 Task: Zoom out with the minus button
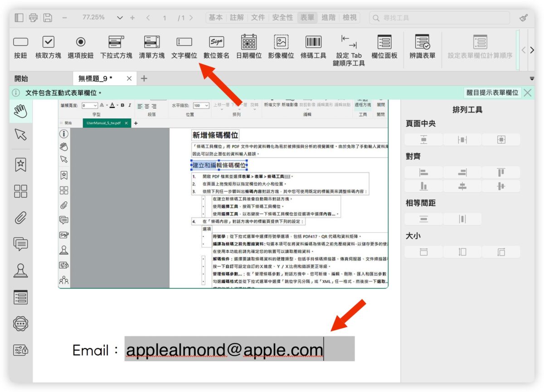tap(64, 18)
